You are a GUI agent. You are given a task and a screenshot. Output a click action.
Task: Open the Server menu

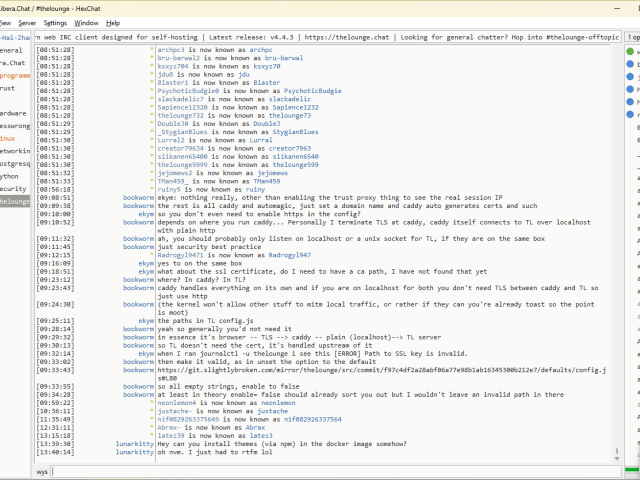27,22
